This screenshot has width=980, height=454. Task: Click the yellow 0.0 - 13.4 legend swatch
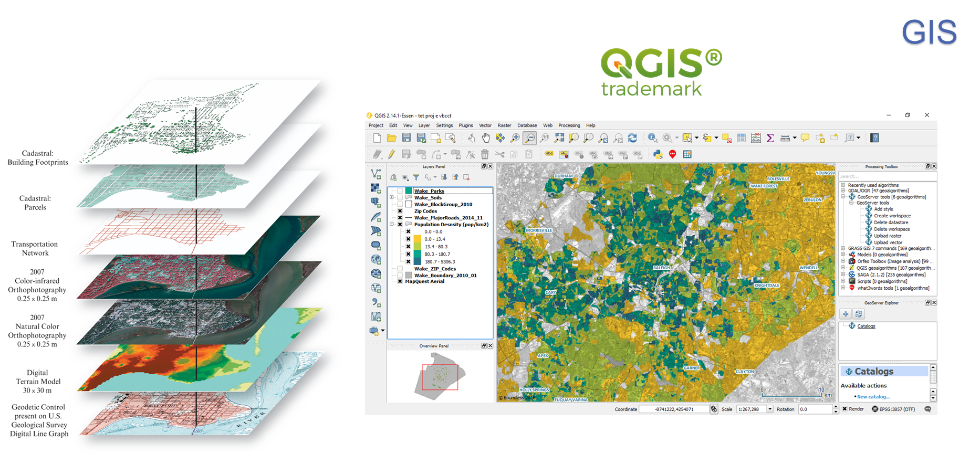point(417,239)
